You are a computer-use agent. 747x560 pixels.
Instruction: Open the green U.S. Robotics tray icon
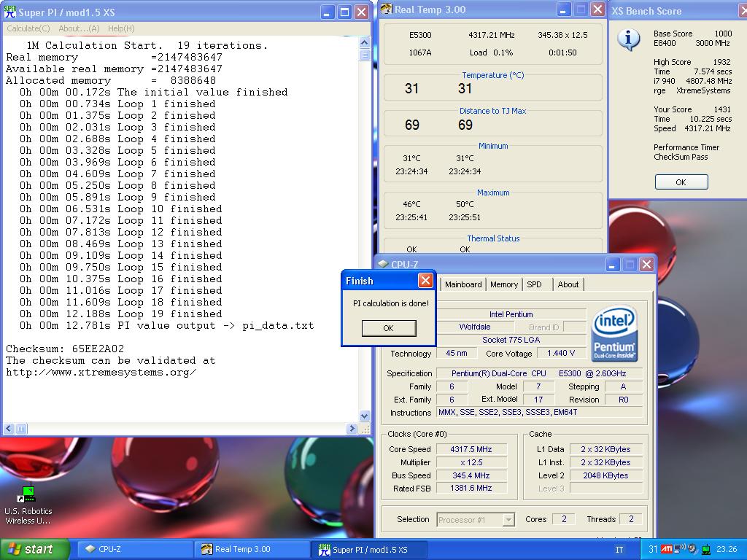pos(706,550)
